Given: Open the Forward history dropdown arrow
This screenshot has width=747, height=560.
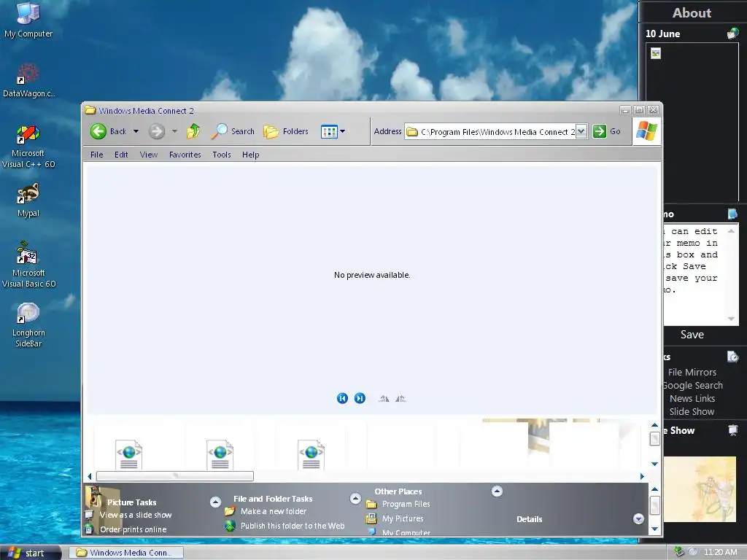Looking at the screenshot, I should point(174,131).
